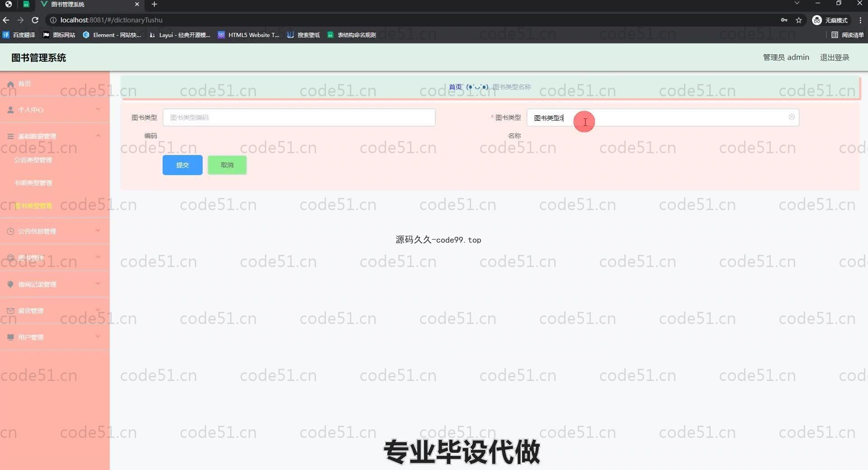The width and height of the screenshot is (868, 470).
Task: Click the 管理员 admin label
Action: (786, 57)
